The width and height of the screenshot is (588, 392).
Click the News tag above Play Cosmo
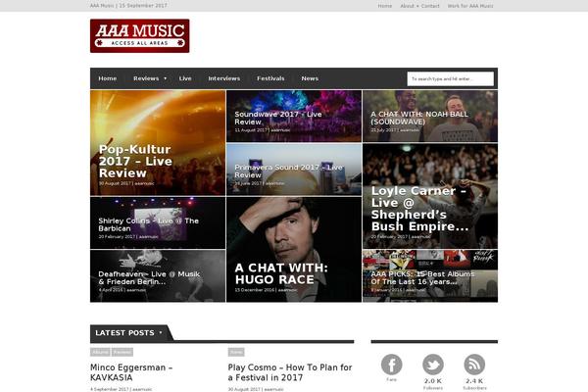pyautogui.click(x=236, y=352)
